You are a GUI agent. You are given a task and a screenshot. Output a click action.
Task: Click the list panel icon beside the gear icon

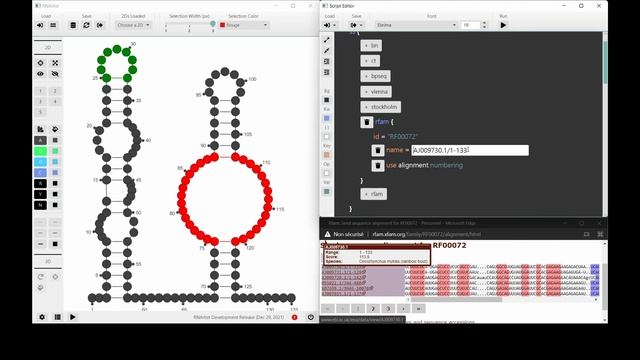click(58, 317)
